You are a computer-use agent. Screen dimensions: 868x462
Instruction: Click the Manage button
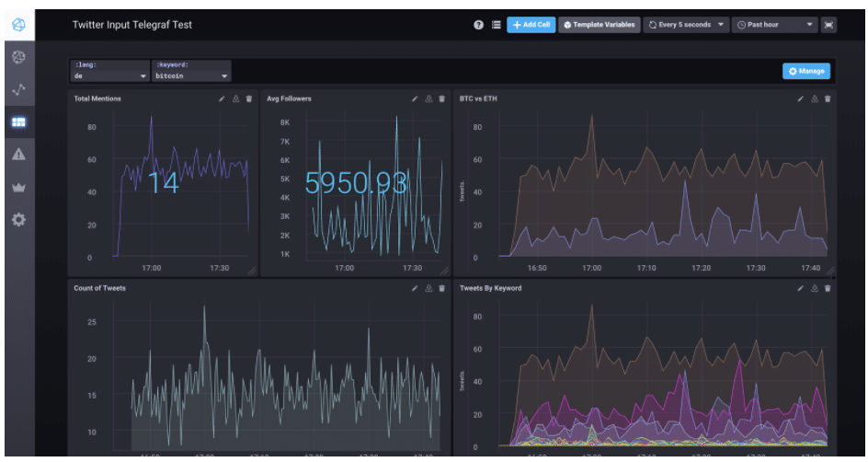[x=806, y=71]
